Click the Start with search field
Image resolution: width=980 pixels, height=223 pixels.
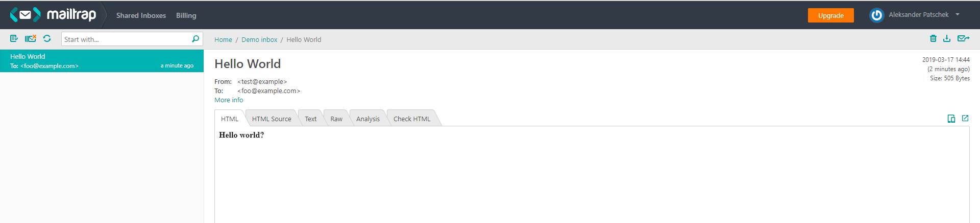pos(126,39)
